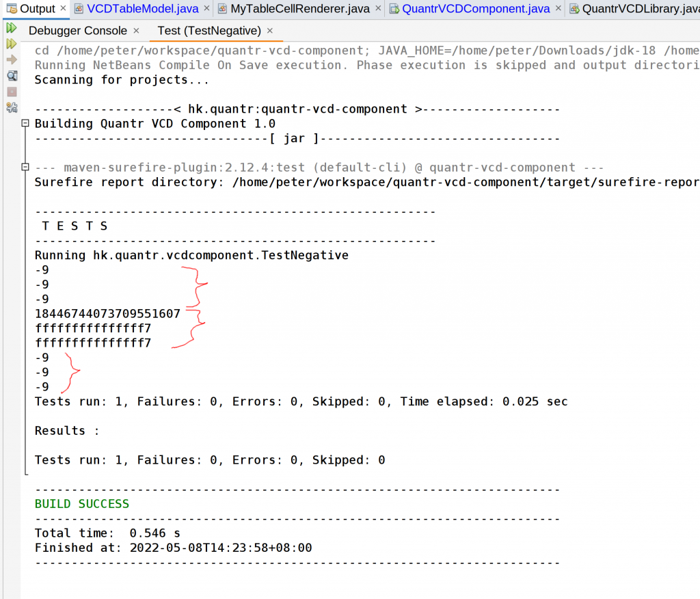Close the Test (TestNegative) tab
The image size is (700, 599).
tap(269, 31)
